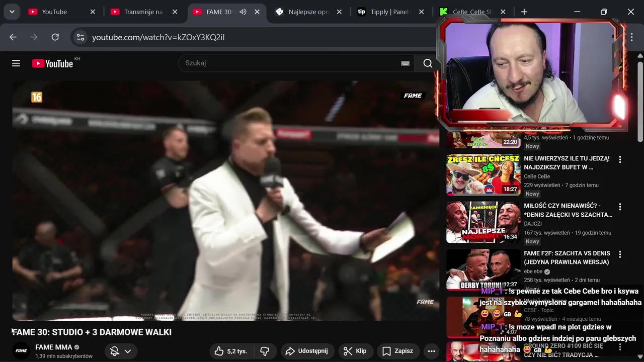Open the MIŁOŚĆ CZY NIENAWIŚĆ thumbnail

click(484, 222)
